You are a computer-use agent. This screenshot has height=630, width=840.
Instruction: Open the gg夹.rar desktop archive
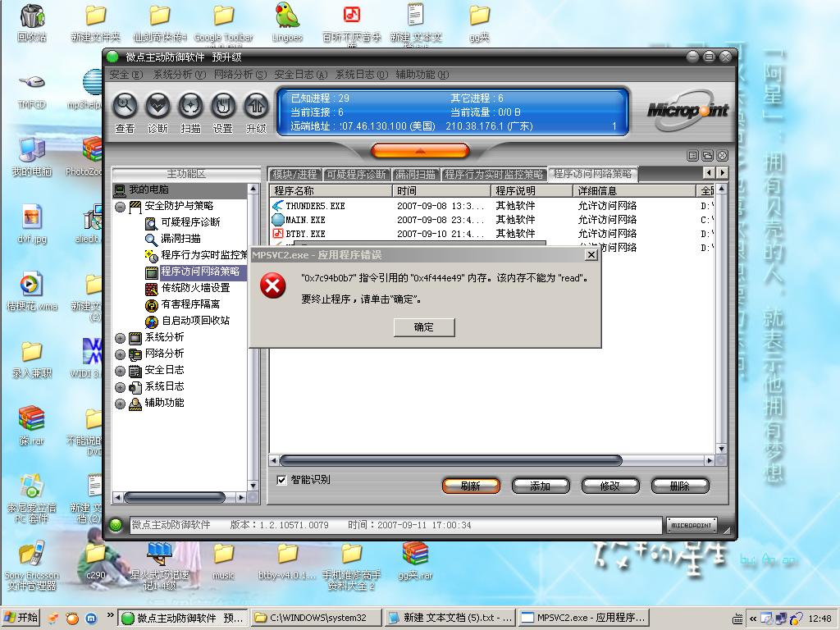pyautogui.click(x=415, y=560)
